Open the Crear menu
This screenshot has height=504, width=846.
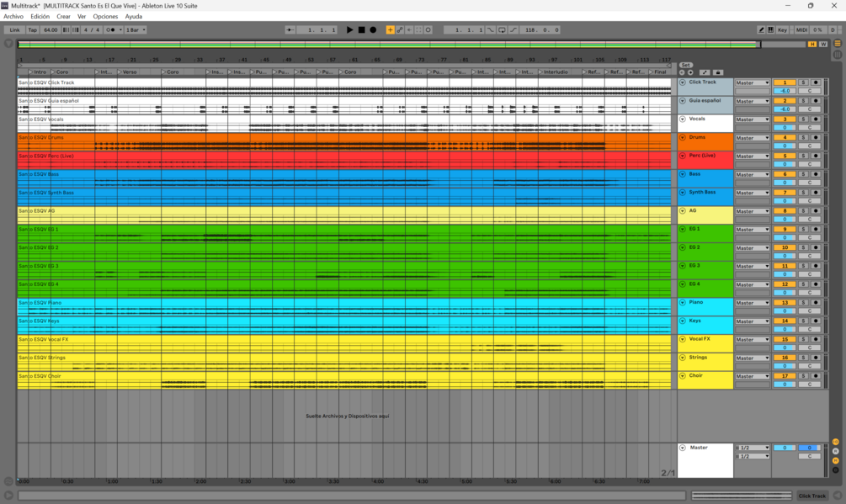coord(64,17)
